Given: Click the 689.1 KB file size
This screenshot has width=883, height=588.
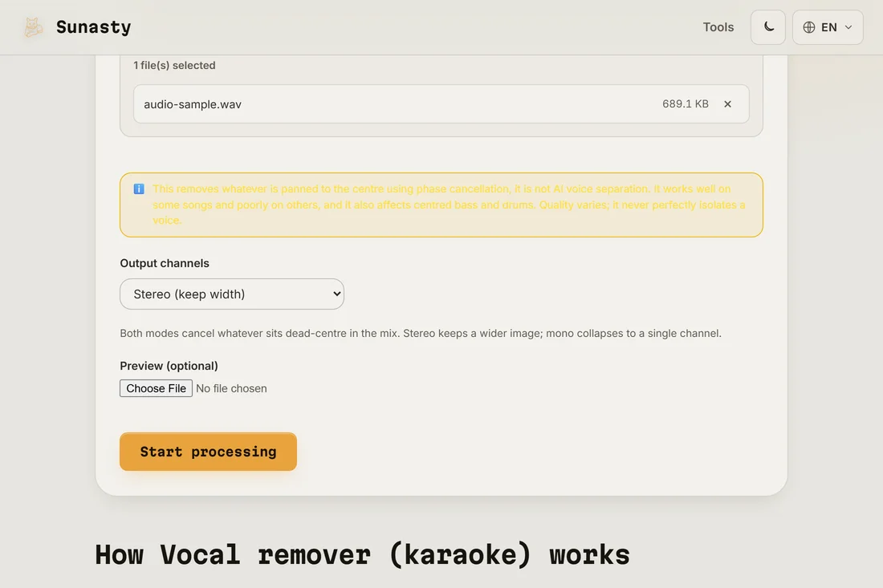Looking at the screenshot, I should [x=686, y=103].
